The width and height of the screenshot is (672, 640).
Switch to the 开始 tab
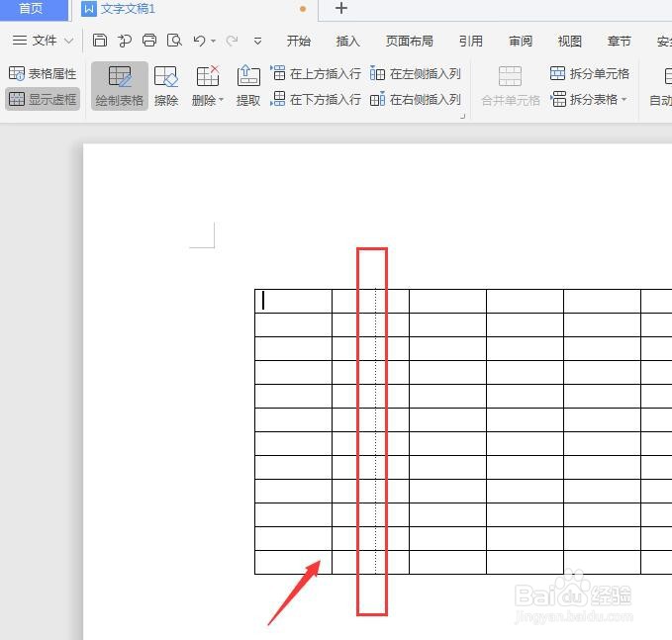299,42
